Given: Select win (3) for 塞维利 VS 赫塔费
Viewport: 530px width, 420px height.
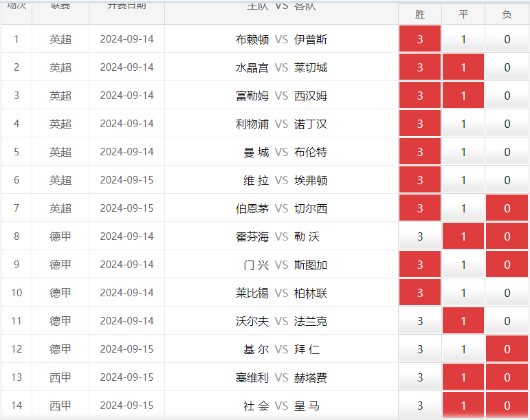Looking at the screenshot, I should point(420,377).
